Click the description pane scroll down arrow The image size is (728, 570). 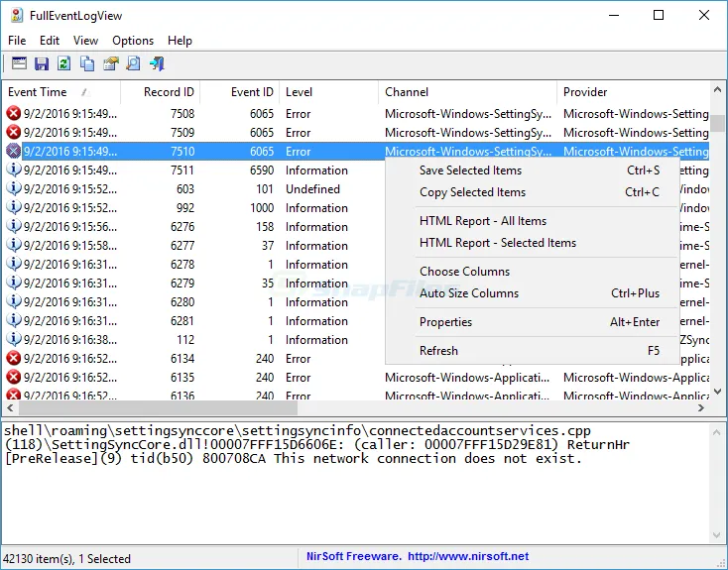(x=717, y=535)
